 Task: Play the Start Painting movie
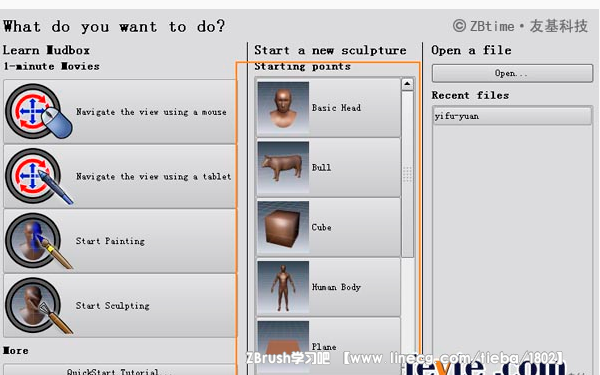(x=120, y=241)
